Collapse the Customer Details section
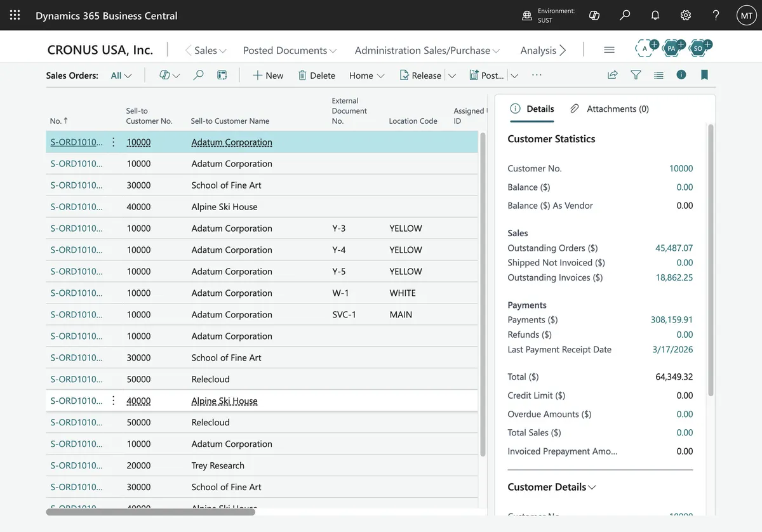This screenshot has width=762, height=532. (x=552, y=487)
